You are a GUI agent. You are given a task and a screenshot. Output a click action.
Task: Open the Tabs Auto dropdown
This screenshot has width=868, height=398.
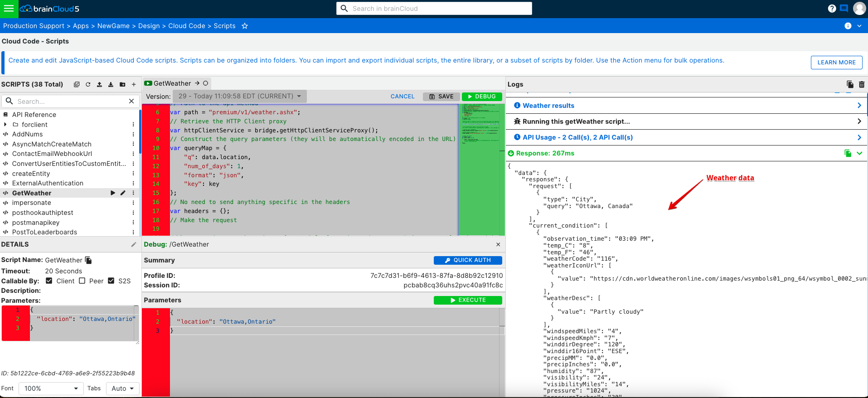click(x=122, y=388)
